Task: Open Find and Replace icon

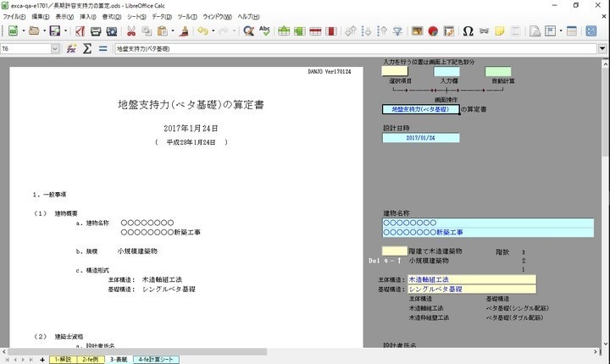Action: point(248,31)
